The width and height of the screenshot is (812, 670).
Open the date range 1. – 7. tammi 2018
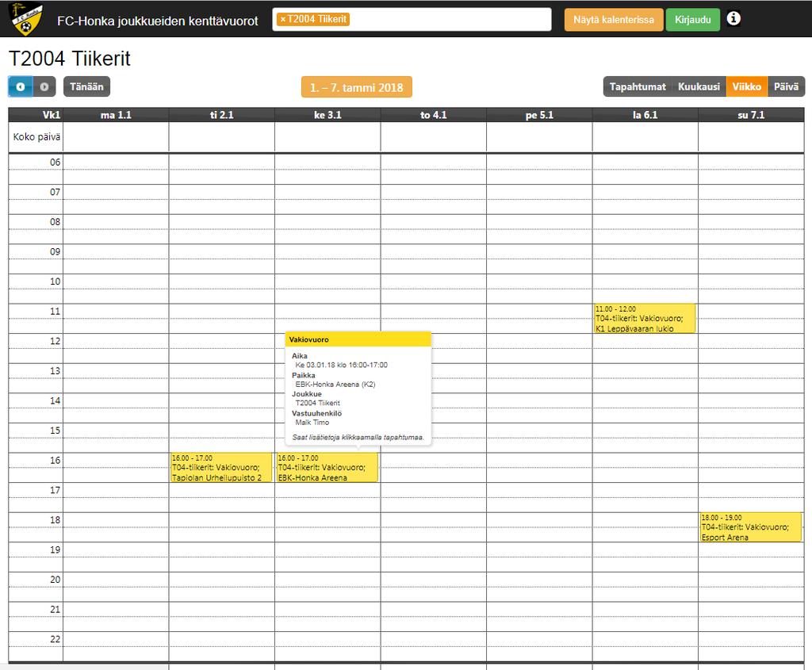356,87
